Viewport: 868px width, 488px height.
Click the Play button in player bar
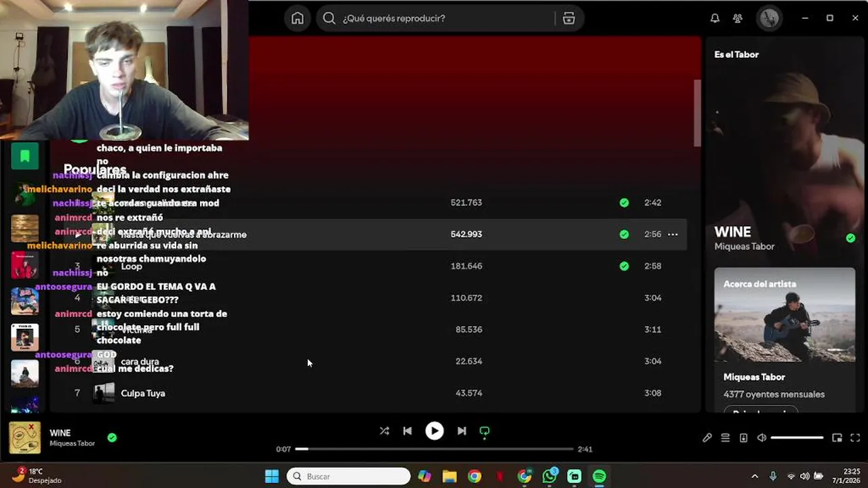click(435, 431)
